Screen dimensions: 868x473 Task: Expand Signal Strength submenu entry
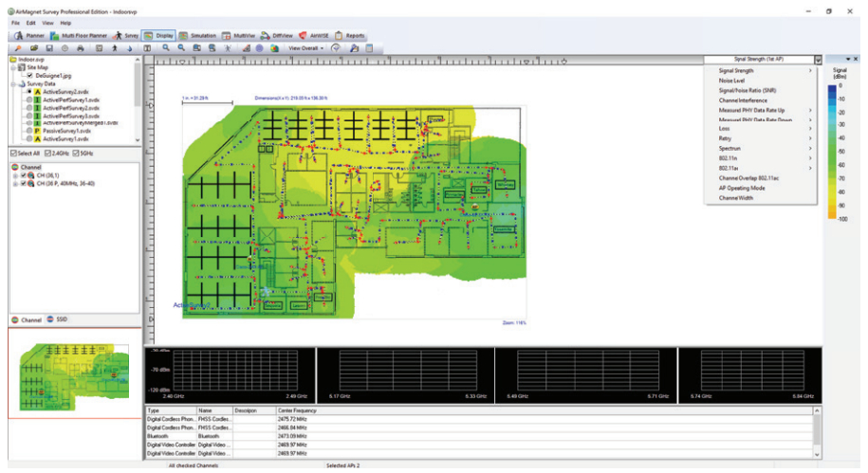(x=761, y=71)
